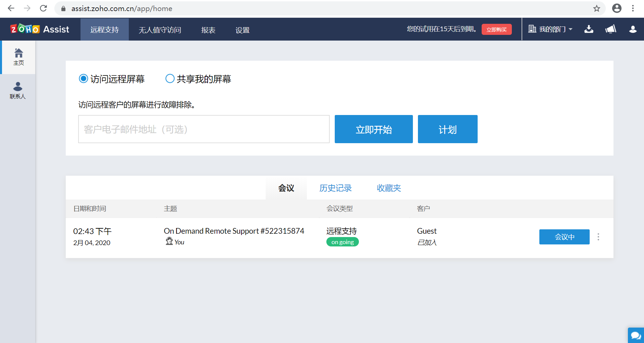Bookmark the page with the star icon
Screen dimensions: 644x343
[597, 8]
